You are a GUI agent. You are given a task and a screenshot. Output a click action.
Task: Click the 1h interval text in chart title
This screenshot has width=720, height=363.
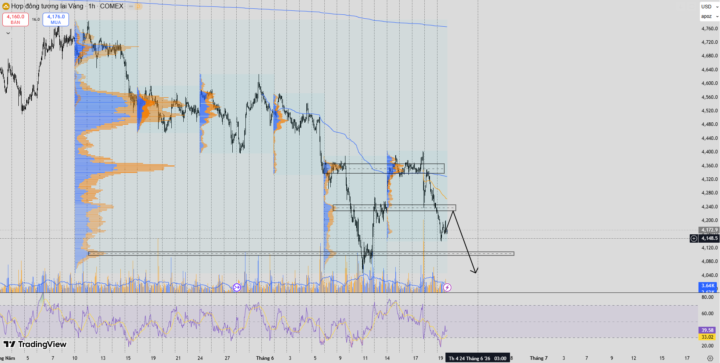click(92, 6)
